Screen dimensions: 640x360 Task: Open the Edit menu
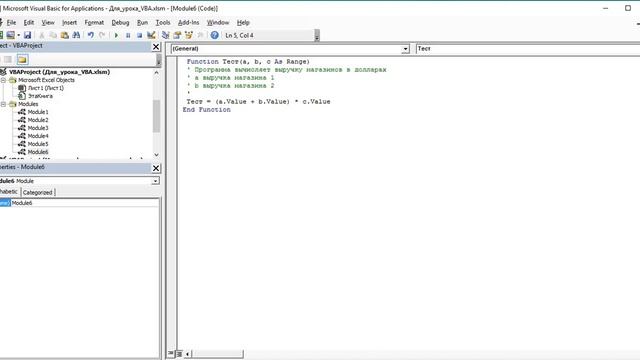29,22
